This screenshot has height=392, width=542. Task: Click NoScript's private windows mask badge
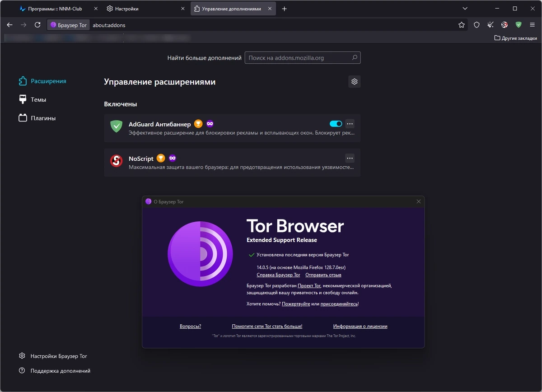[172, 158]
